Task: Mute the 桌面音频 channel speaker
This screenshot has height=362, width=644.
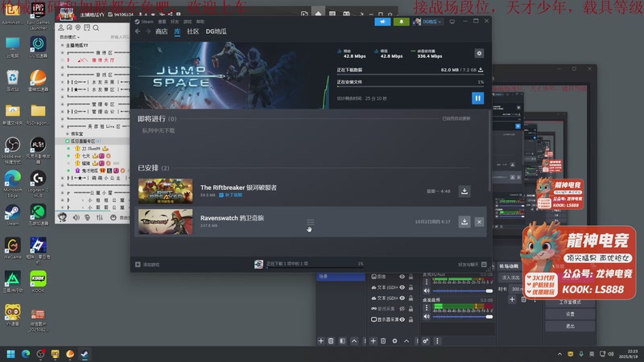Action: pyautogui.click(x=427, y=316)
